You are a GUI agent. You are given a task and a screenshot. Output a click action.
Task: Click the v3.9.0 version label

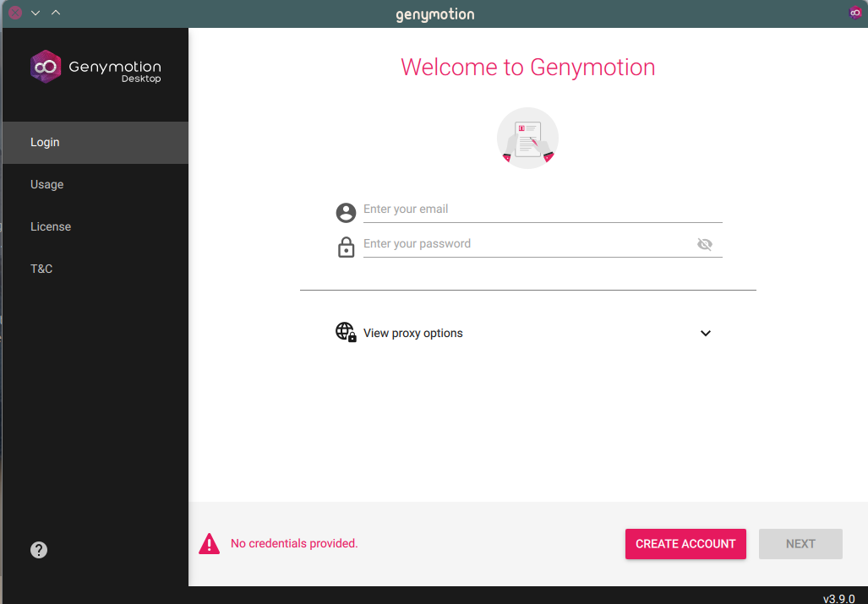click(838, 598)
